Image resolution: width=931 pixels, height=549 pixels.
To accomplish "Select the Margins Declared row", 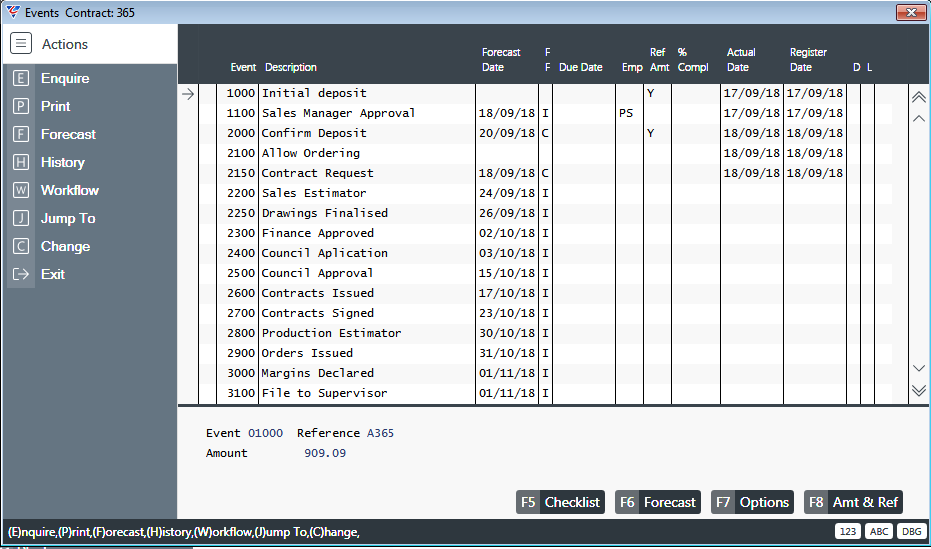I will tap(544, 373).
